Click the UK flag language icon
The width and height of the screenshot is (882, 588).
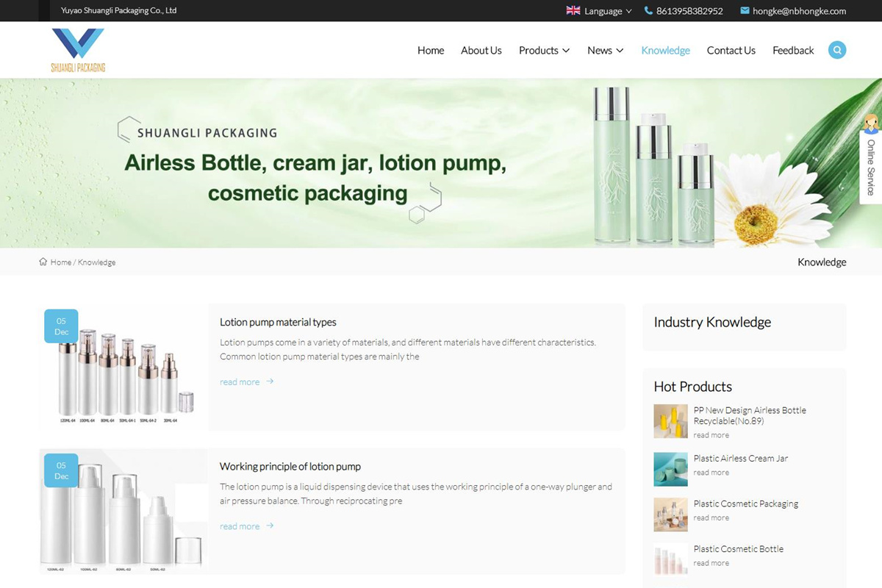(x=573, y=10)
